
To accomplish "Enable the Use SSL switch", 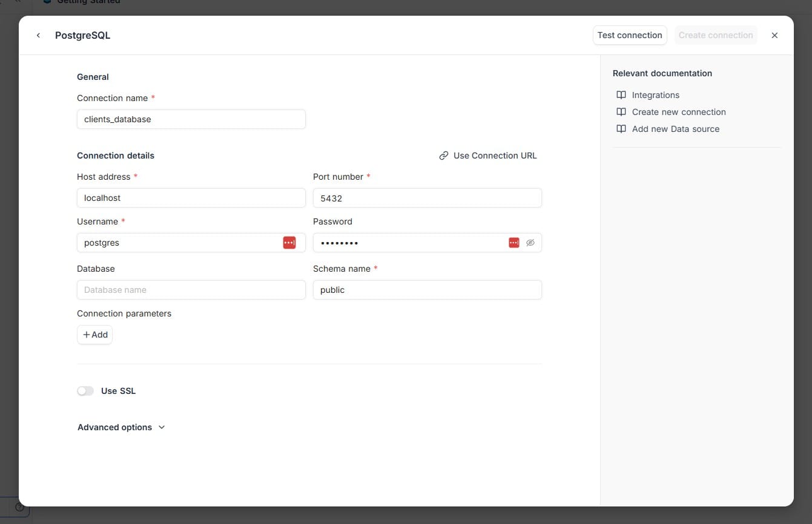I will pos(85,391).
